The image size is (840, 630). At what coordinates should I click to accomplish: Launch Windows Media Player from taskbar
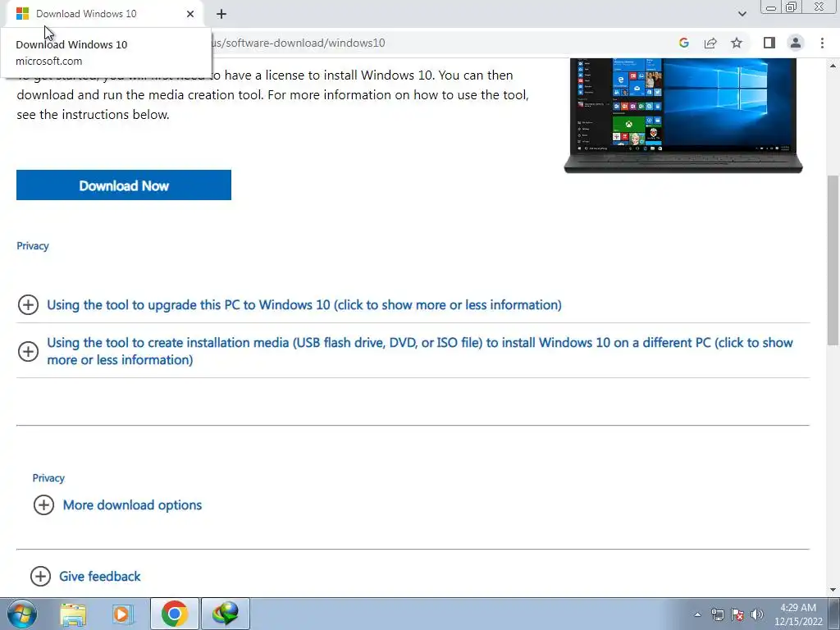click(122, 614)
